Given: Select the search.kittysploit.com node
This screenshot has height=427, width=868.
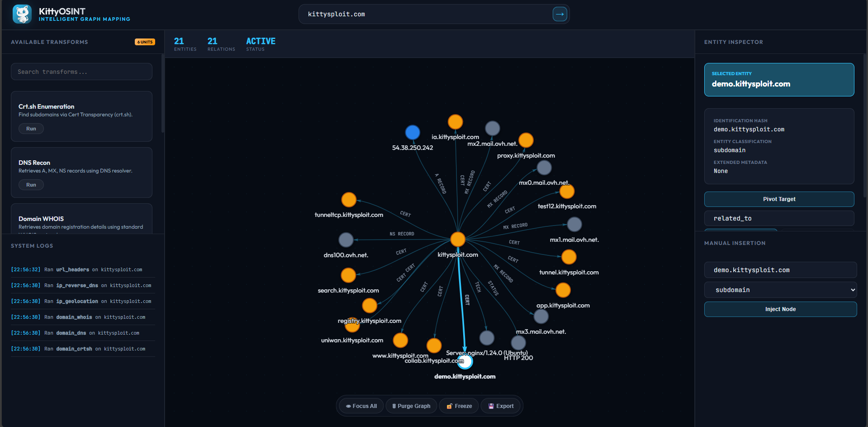Looking at the screenshot, I should pyautogui.click(x=348, y=275).
